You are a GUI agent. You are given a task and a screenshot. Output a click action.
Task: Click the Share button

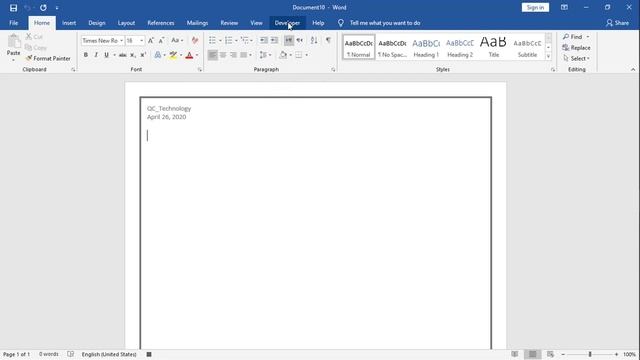click(x=617, y=23)
